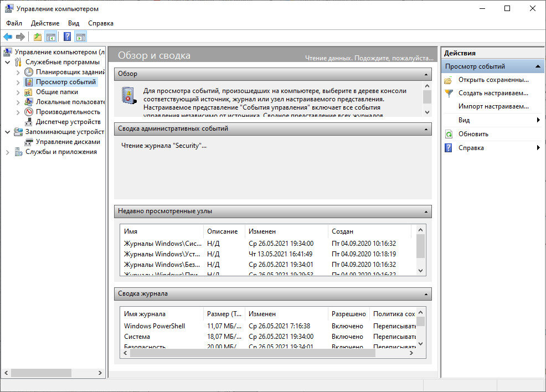Viewport: 546px width, 392px height.
Task: Sort recent nodes by Создан column
Action: click(x=369, y=231)
